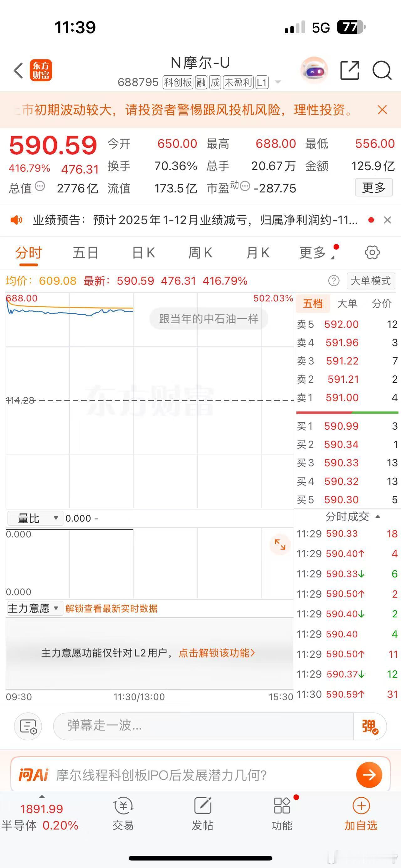Expand the chart to fullscreen
Image resolution: width=401 pixels, height=868 pixels.
(280, 544)
